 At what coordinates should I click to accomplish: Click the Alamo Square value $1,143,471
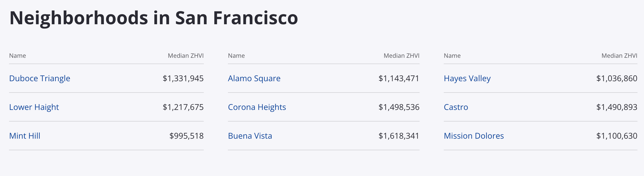399,78
